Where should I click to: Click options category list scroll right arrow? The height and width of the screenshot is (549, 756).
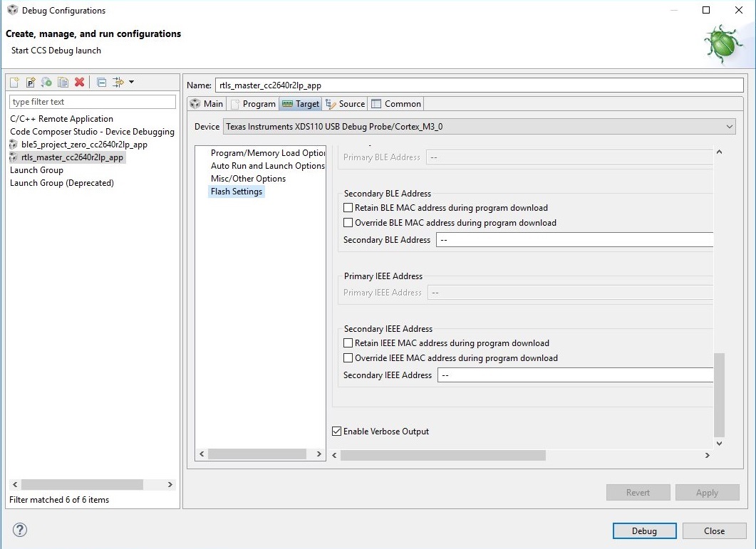click(x=319, y=454)
